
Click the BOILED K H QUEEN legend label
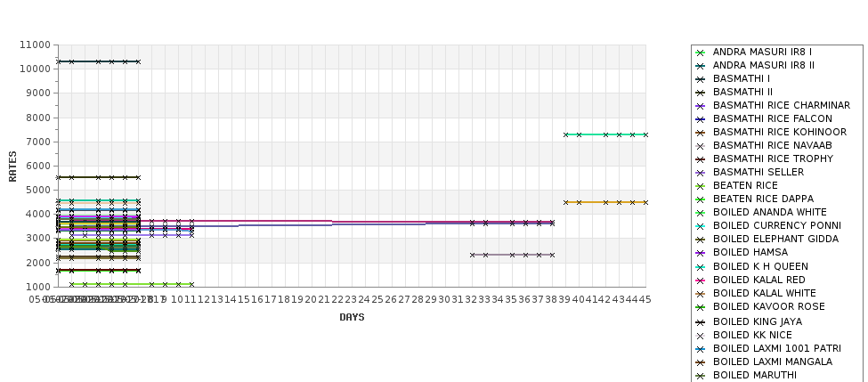(760, 266)
